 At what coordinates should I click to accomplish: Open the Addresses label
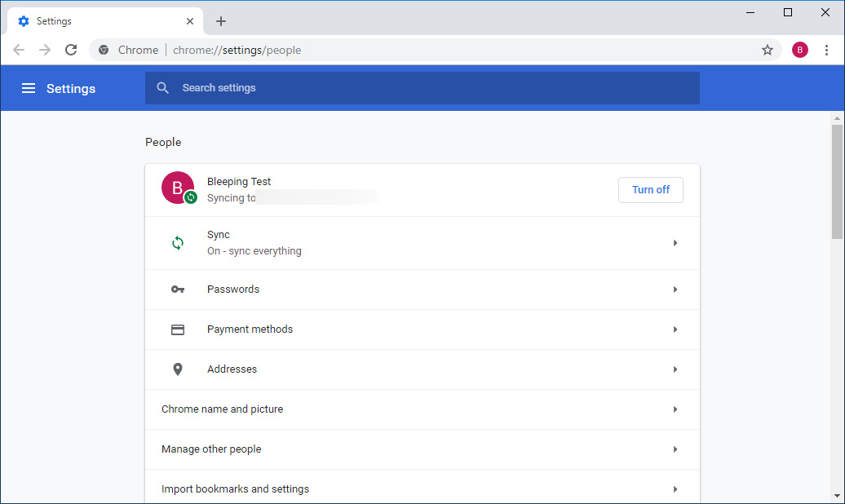coord(232,369)
